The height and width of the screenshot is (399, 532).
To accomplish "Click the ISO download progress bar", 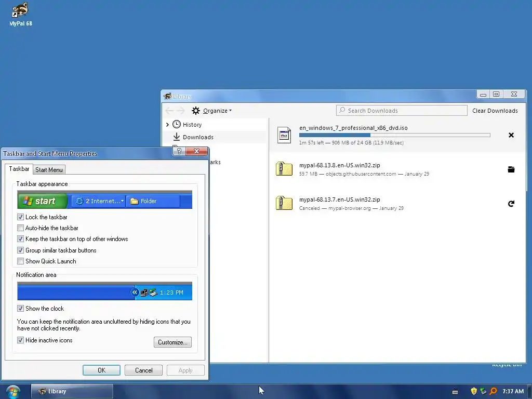I will pos(395,135).
